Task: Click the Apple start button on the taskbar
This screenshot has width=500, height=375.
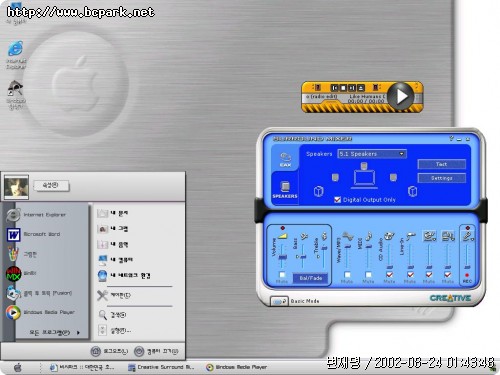Action: tap(18, 367)
